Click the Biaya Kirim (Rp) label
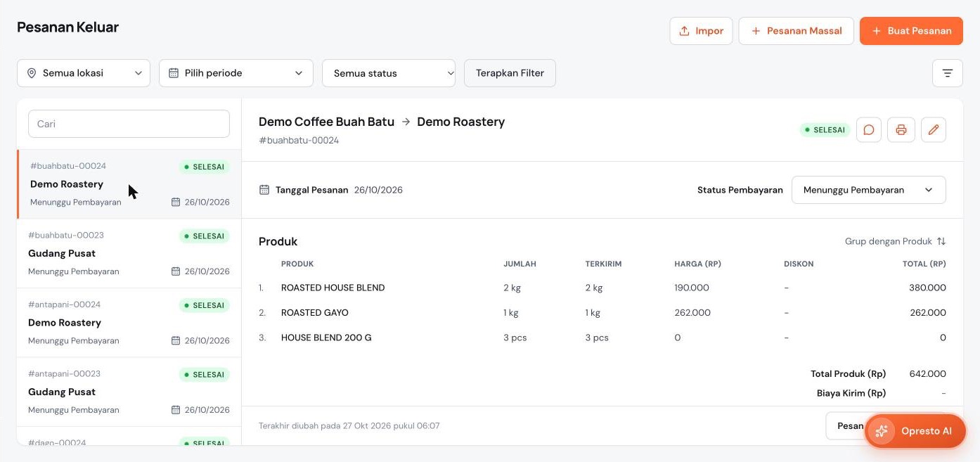980x462 pixels. click(851, 394)
